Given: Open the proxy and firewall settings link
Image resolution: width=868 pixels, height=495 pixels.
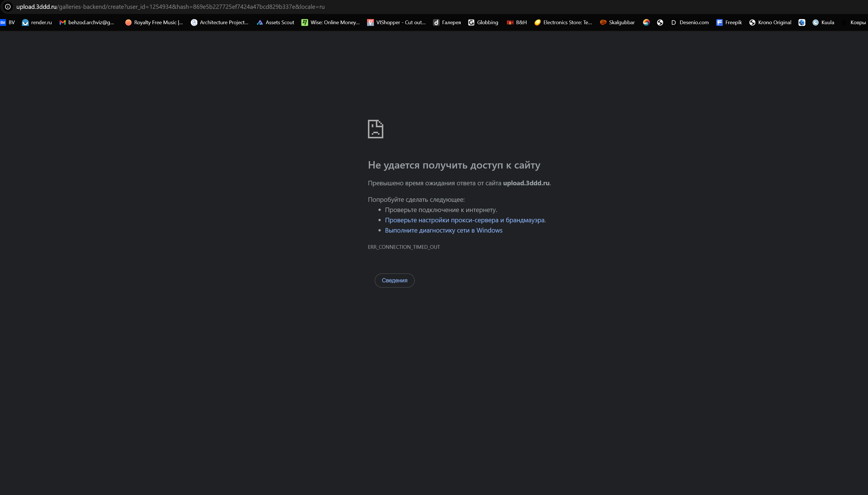Looking at the screenshot, I should (x=465, y=220).
